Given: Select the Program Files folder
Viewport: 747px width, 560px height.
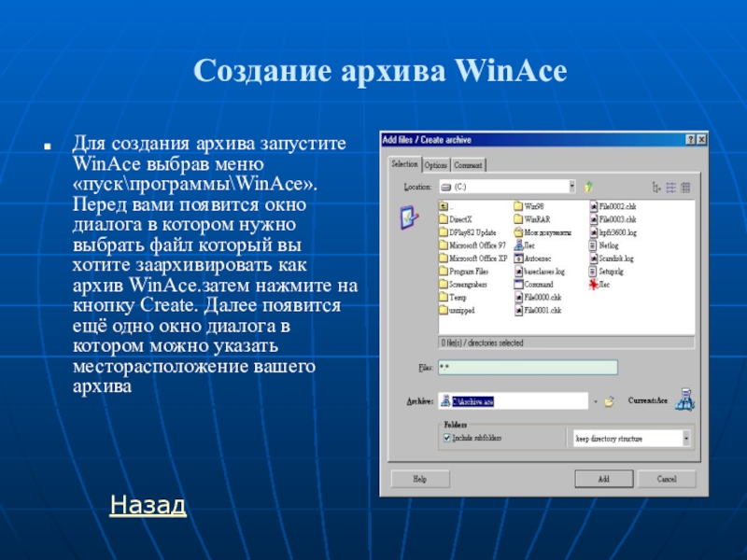Looking at the screenshot, I should [463, 271].
